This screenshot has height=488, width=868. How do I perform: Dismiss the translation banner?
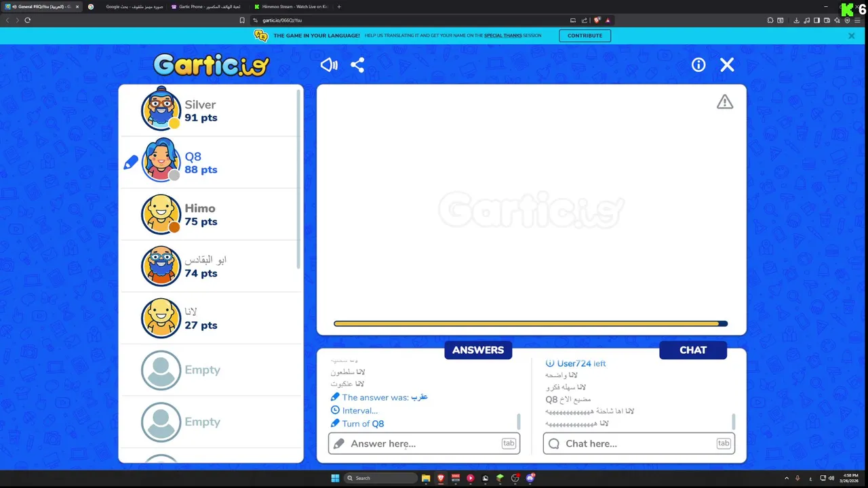[852, 36]
